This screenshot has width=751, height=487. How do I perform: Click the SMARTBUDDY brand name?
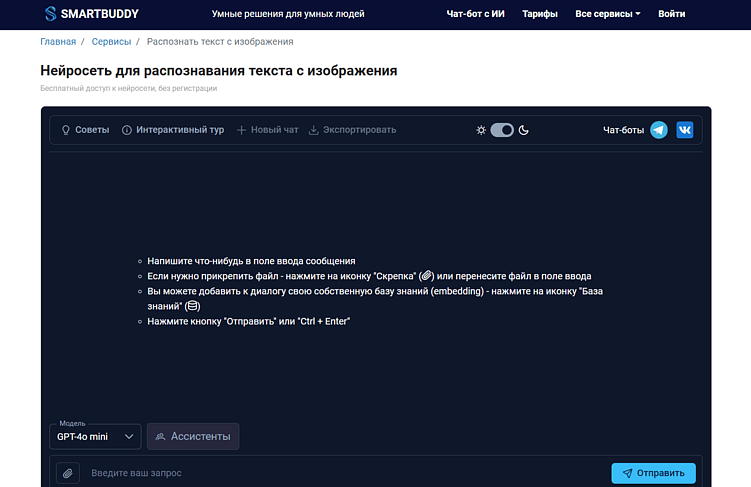click(100, 14)
